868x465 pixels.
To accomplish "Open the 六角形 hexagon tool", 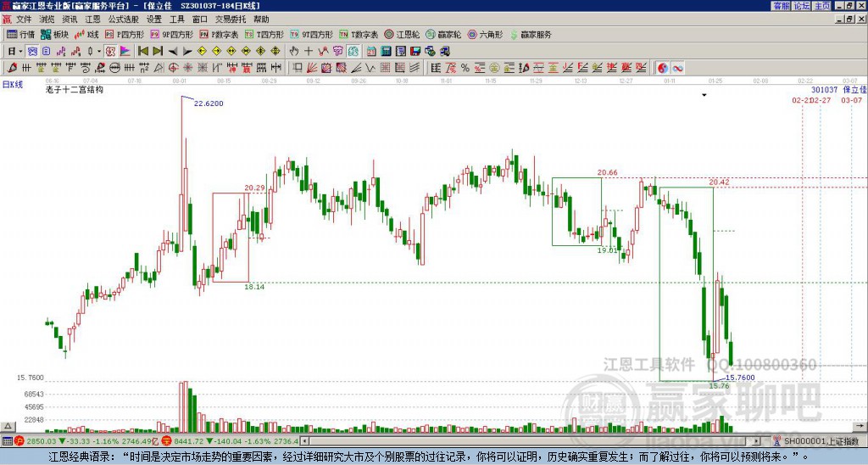I will point(486,34).
